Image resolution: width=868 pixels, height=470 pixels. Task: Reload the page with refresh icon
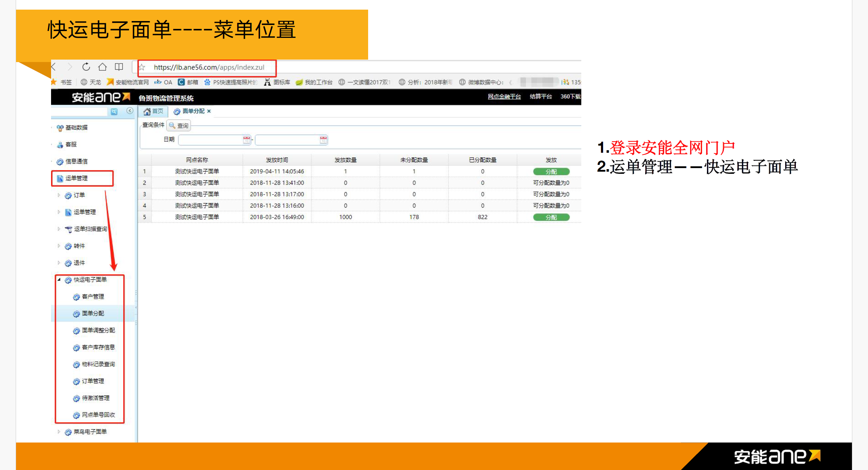pyautogui.click(x=86, y=67)
